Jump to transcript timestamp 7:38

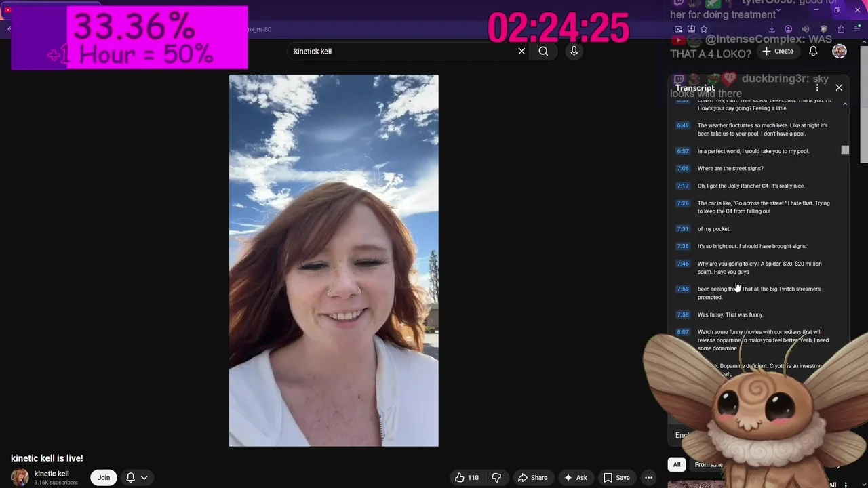(683, 246)
